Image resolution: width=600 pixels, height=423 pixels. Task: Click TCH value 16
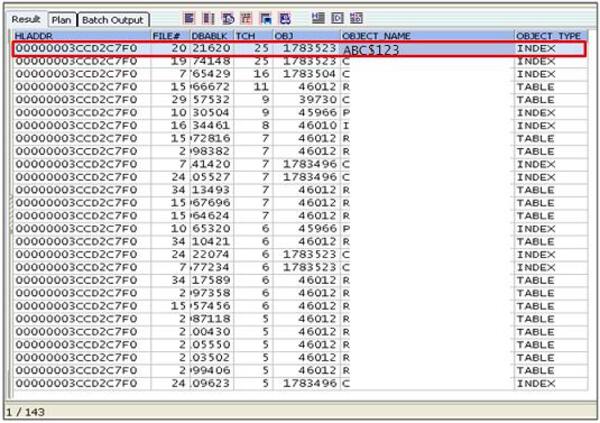261,74
